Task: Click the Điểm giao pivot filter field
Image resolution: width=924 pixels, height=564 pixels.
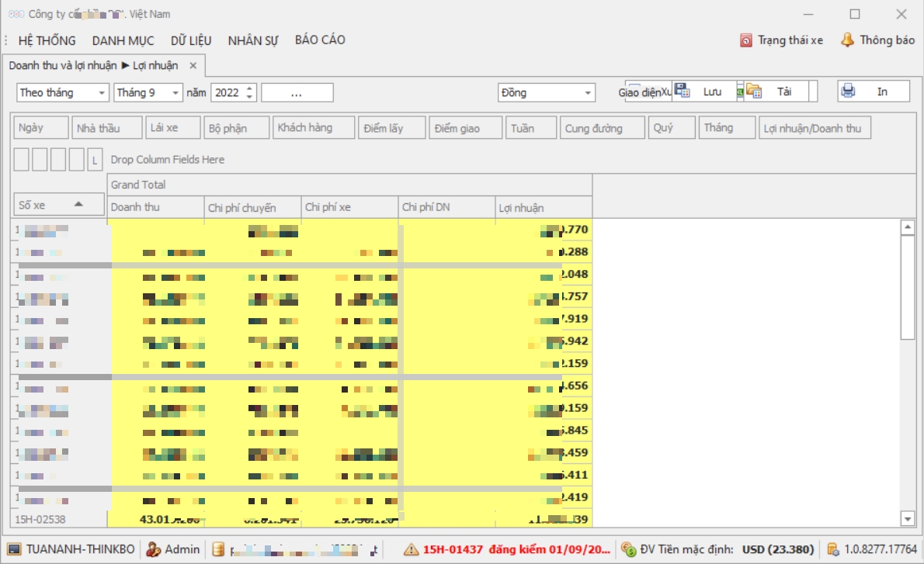Action: pos(466,128)
